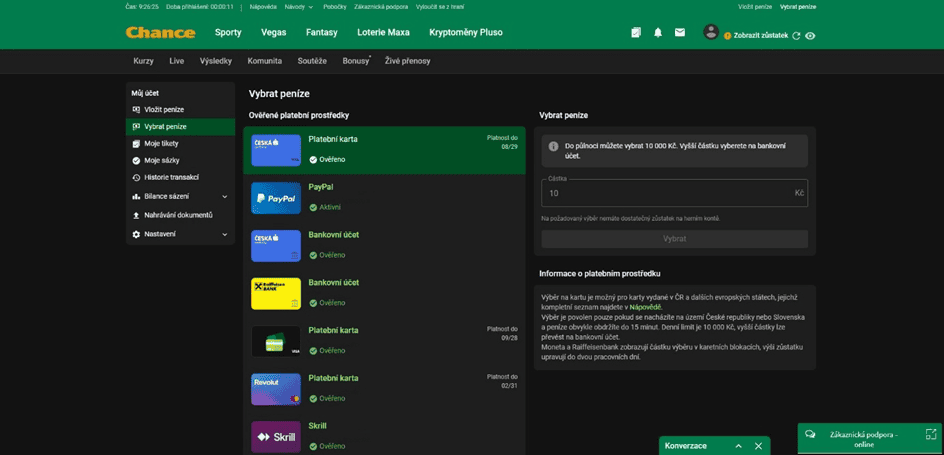Viewport: 944px width, 455px height.
Task: Click the info icon in withdrawal limit notice
Action: (553, 146)
